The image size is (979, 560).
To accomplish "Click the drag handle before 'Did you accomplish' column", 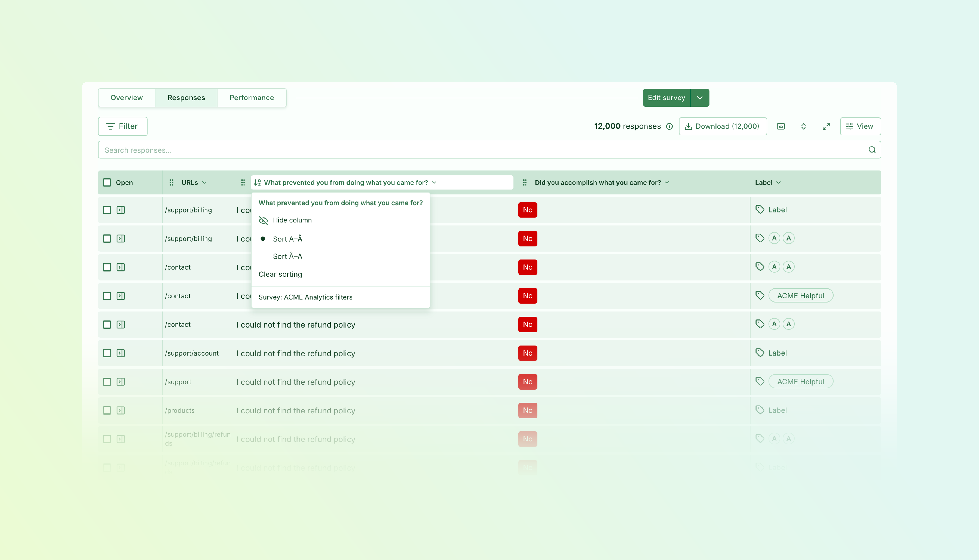I will click(x=524, y=182).
